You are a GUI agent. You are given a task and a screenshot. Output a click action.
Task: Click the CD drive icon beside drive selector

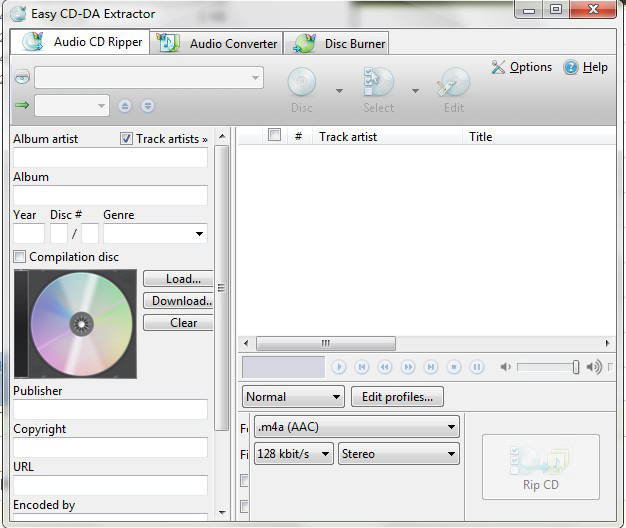(x=22, y=77)
